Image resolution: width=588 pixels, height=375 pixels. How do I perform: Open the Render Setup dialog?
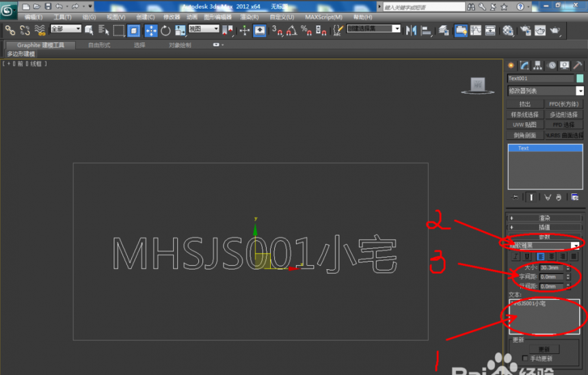click(525, 30)
